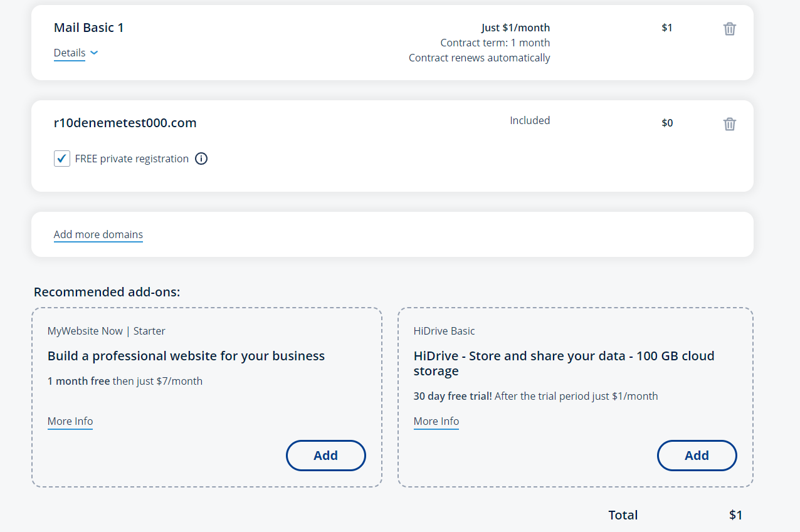Open the Details link for Mail Basic 1
Image resolution: width=800 pixels, height=532 pixels.
pos(70,53)
